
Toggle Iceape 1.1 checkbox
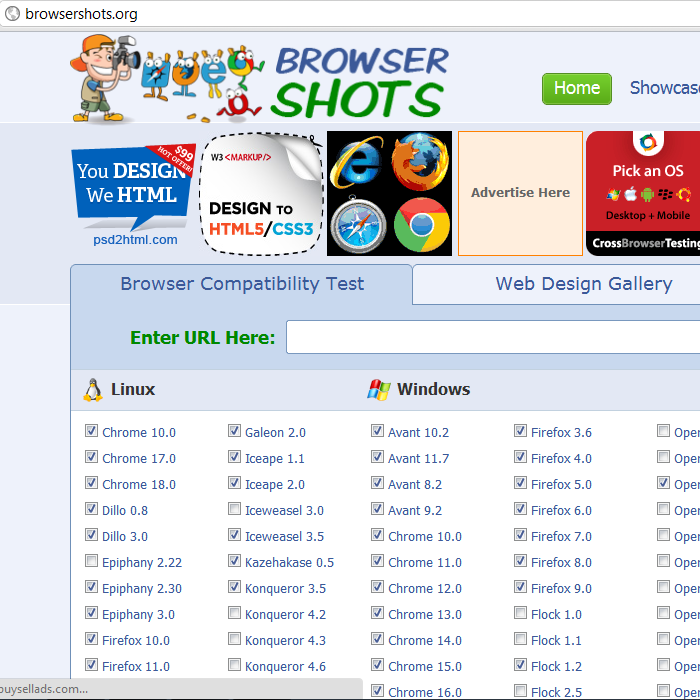click(x=234, y=457)
